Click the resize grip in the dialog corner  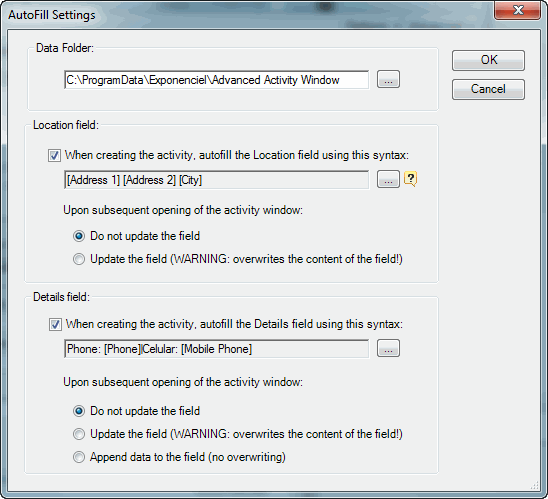tap(535, 485)
